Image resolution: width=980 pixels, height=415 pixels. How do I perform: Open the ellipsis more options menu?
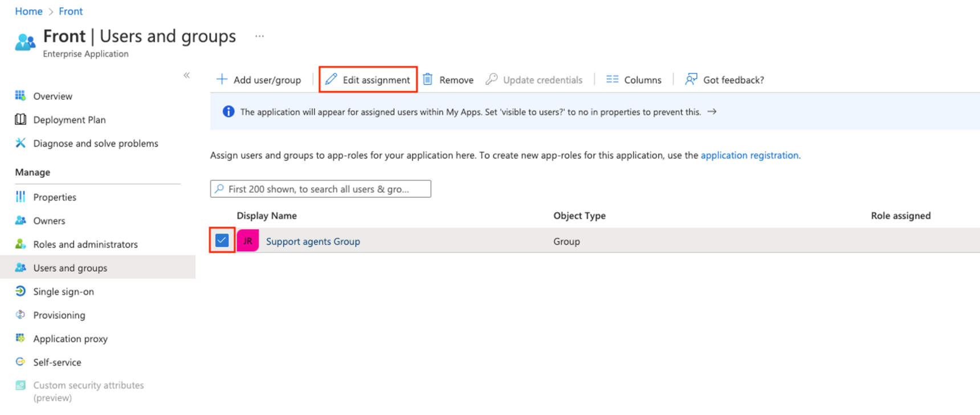point(260,36)
